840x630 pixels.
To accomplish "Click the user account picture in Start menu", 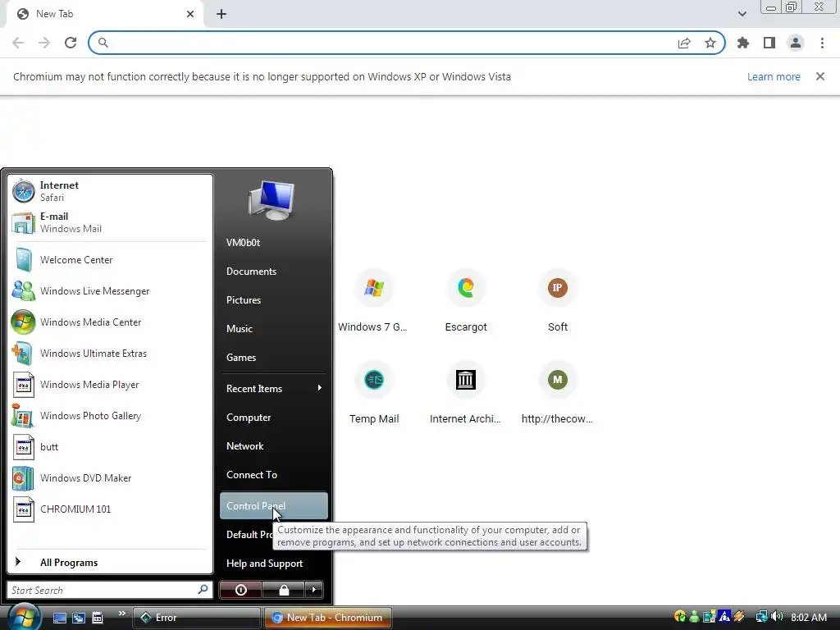I will point(272,200).
